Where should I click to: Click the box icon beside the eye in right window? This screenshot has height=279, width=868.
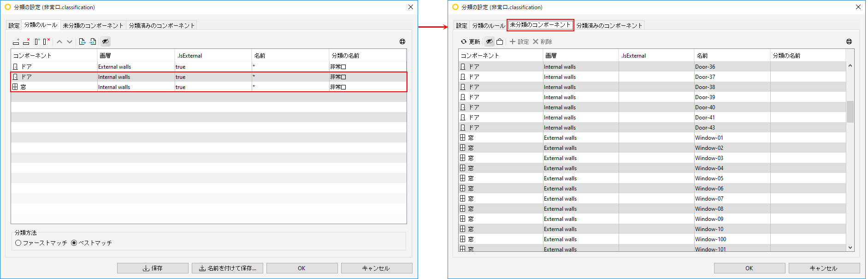click(x=500, y=42)
